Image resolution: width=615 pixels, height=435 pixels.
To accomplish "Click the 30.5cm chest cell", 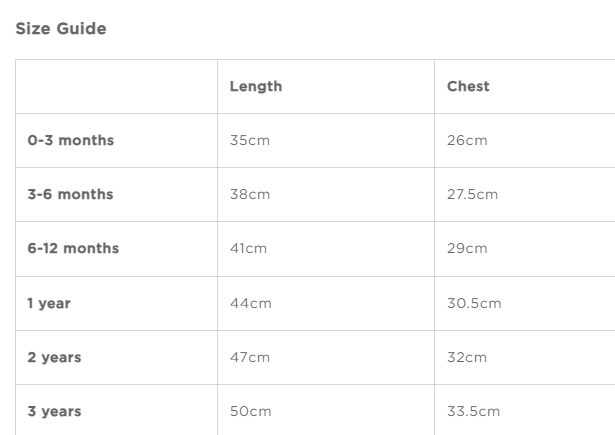I will [474, 303].
